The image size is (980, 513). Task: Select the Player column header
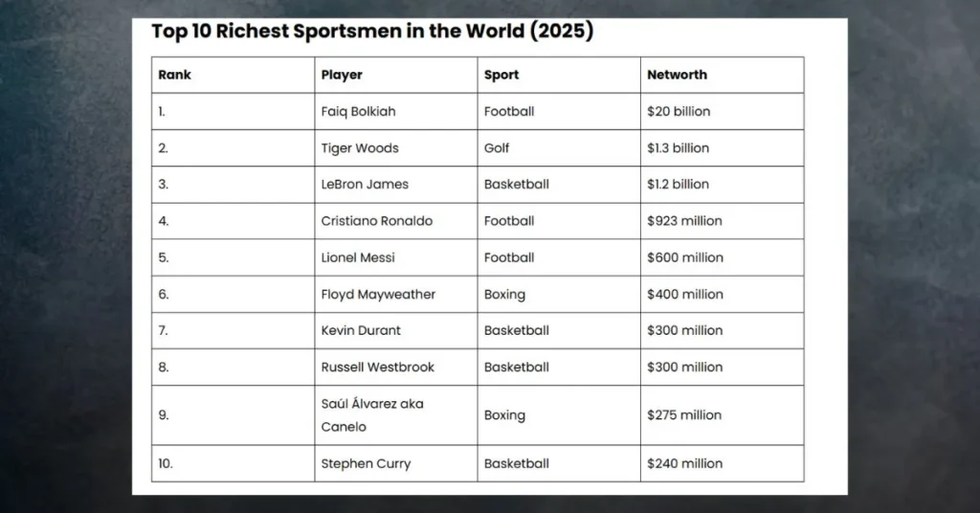(x=342, y=75)
